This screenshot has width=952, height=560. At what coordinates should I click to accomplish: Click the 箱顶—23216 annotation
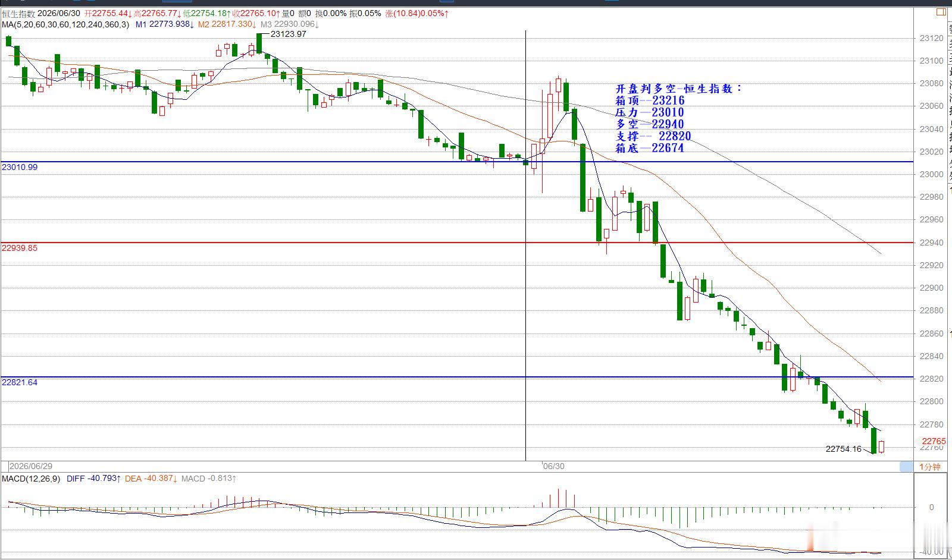(650, 100)
